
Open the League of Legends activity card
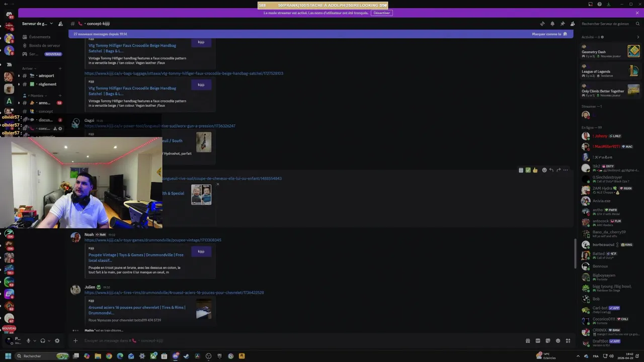[x=610, y=71]
